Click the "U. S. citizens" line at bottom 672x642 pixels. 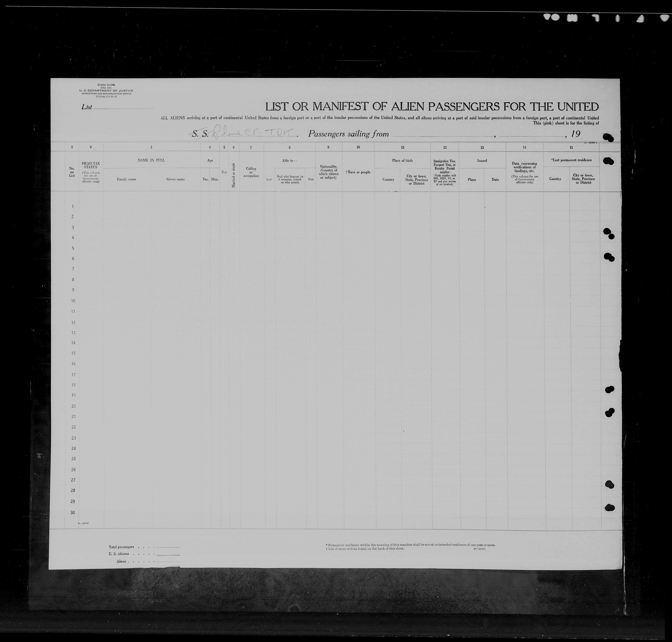(144, 554)
